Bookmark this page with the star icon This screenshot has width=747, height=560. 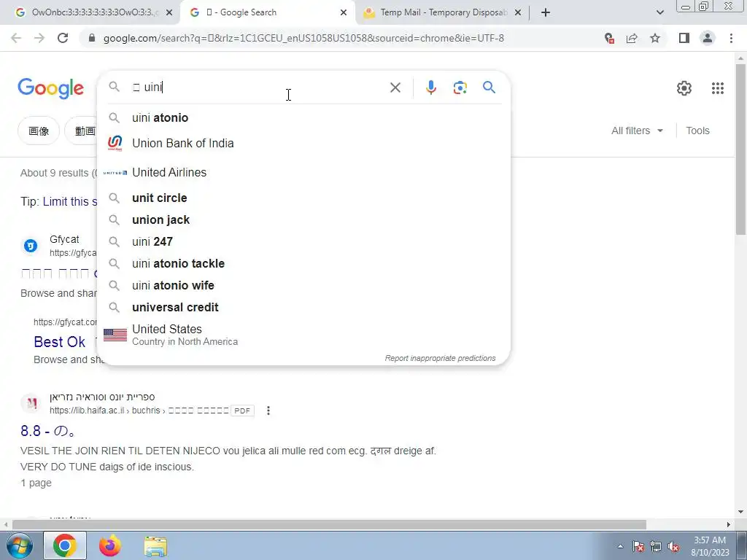point(655,38)
